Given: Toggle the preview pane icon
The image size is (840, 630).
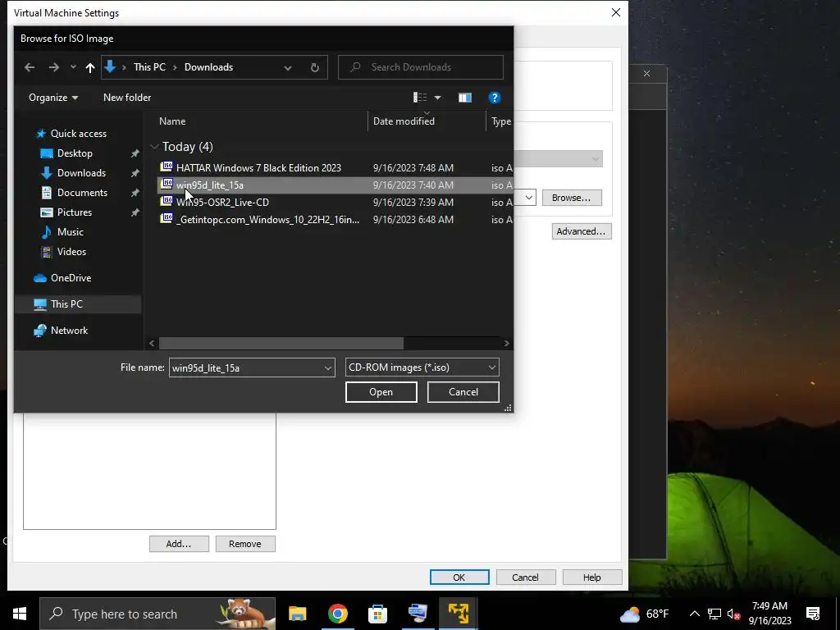Looking at the screenshot, I should 464,98.
